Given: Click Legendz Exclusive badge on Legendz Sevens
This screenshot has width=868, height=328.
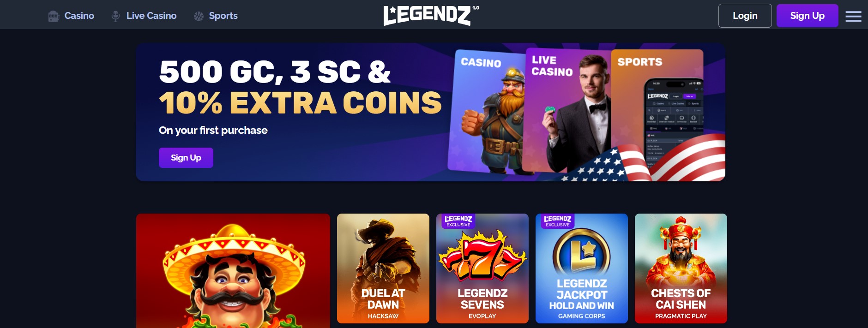Looking at the screenshot, I should (458, 221).
